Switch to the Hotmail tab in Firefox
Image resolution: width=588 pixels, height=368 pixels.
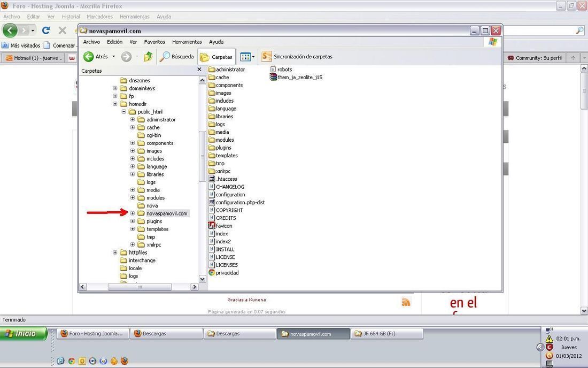[34, 58]
